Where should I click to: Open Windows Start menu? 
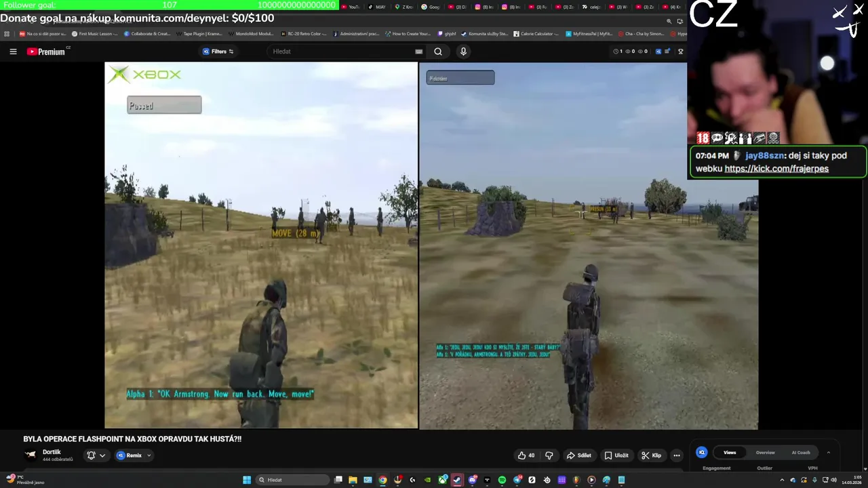pyautogui.click(x=246, y=480)
